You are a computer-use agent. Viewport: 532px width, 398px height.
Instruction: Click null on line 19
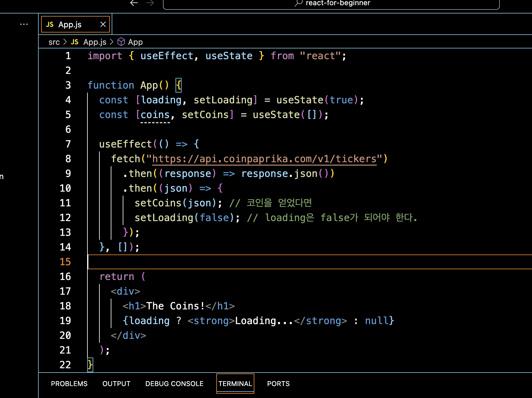tap(376, 321)
